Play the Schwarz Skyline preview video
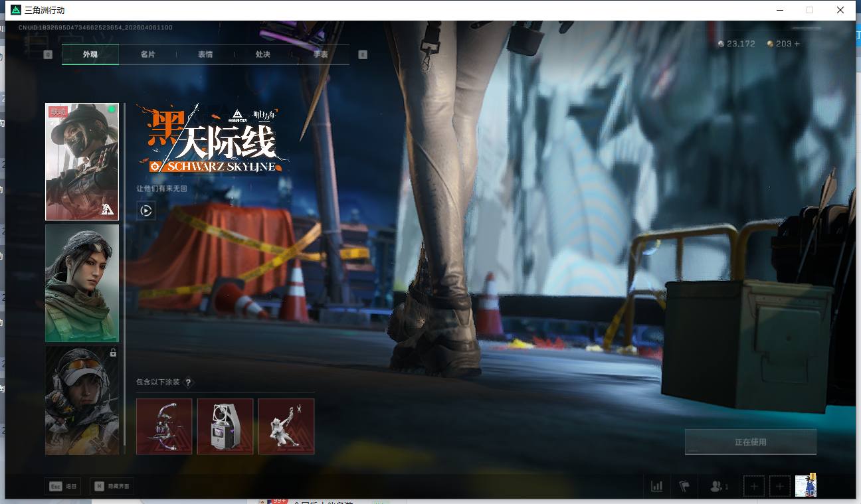The height and width of the screenshot is (504, 861). [x=146, y=211]
